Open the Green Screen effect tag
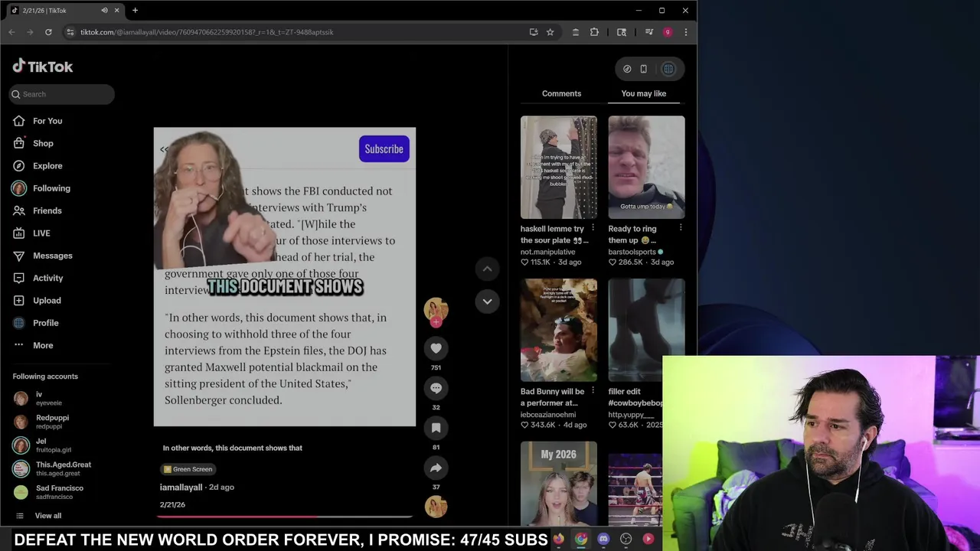This screenshot has height=551, width=980. click(x=188, y=469)
